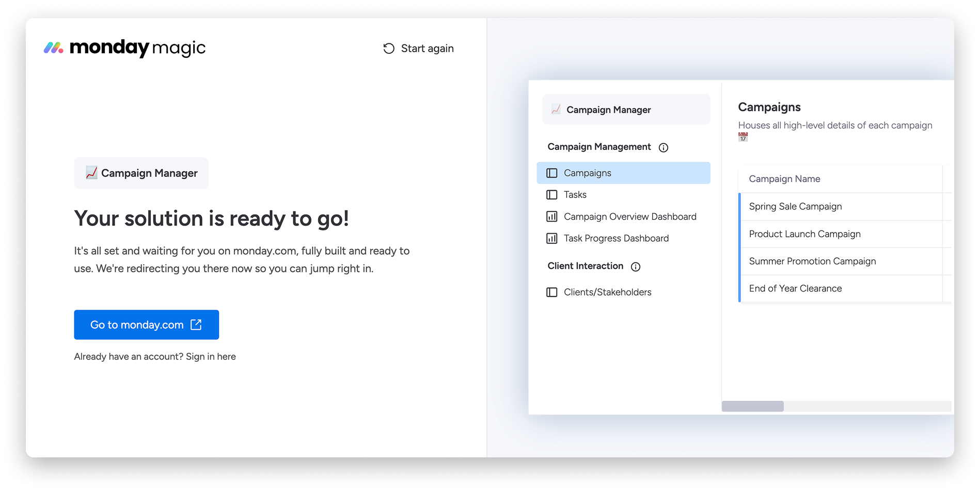Click the board icon beside Campaigns
Image resolution: width=980 pixels, height=491 pixels.
[552, 173]
